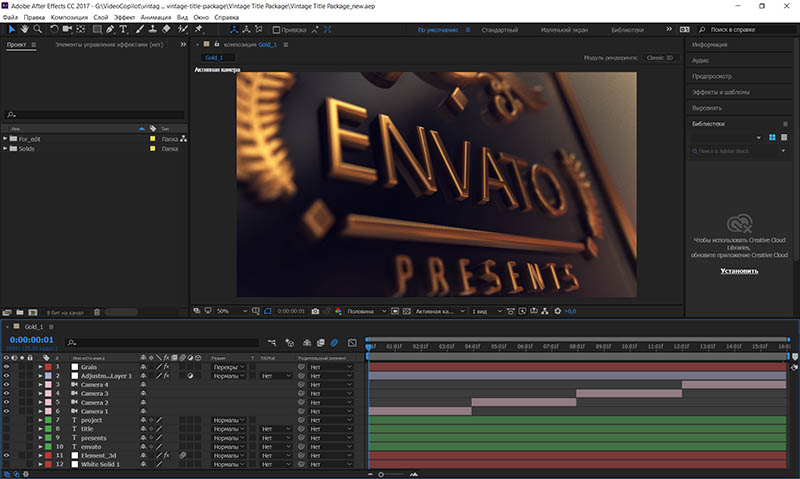The width and height of the screenshot is (800, 479).
Task: Hide the Camera 1 layer
Action: pos(6,411)
